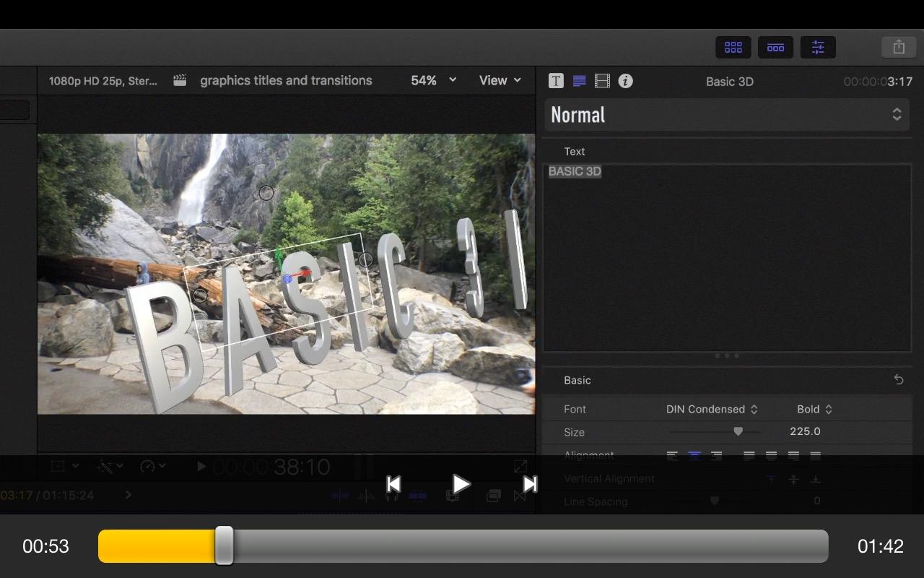Click the viewer play button beside timecode
Image resolution: width=924 pixels, height=578 pixels.
click(x=201, y=467)
